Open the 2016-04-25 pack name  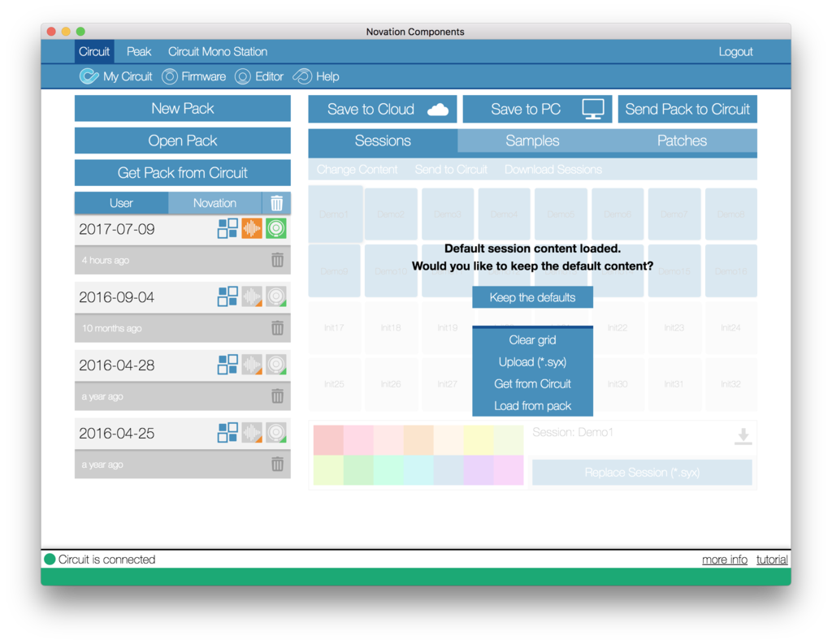[x=117, y=434]
